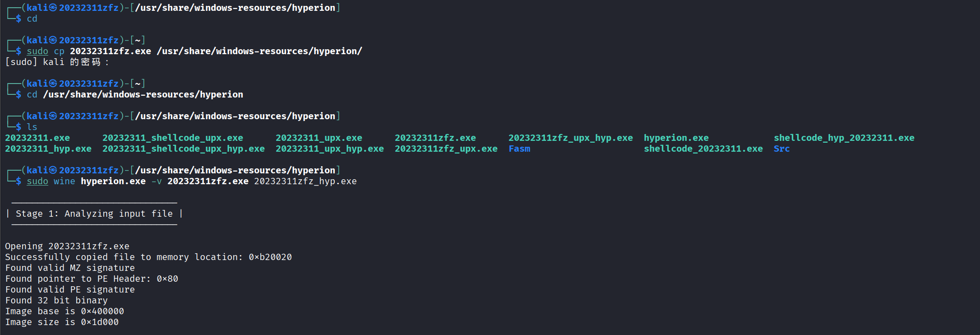Click the sudo password prompt line
Image resolution: width=980 pixels, height=335 pixels.
[x=57, y=62]
